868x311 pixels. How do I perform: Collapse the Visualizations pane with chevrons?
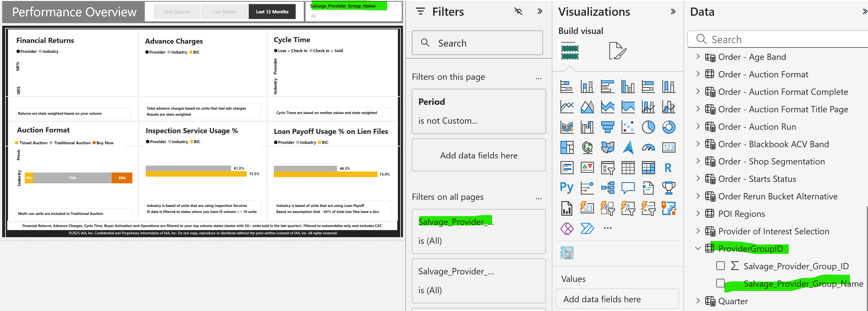(673, 11)
